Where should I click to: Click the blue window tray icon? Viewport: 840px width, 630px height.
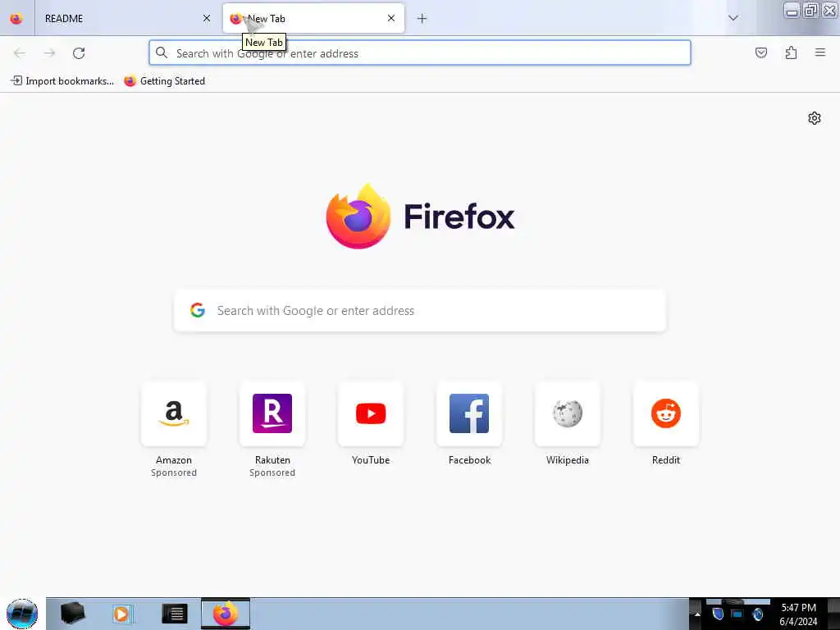tap(737, 614)
